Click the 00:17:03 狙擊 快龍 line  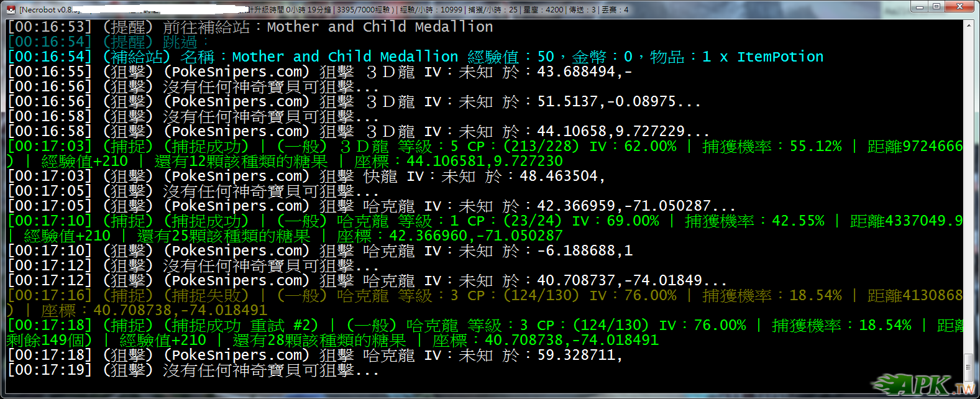pyautogui.click(x=306, y=176)
